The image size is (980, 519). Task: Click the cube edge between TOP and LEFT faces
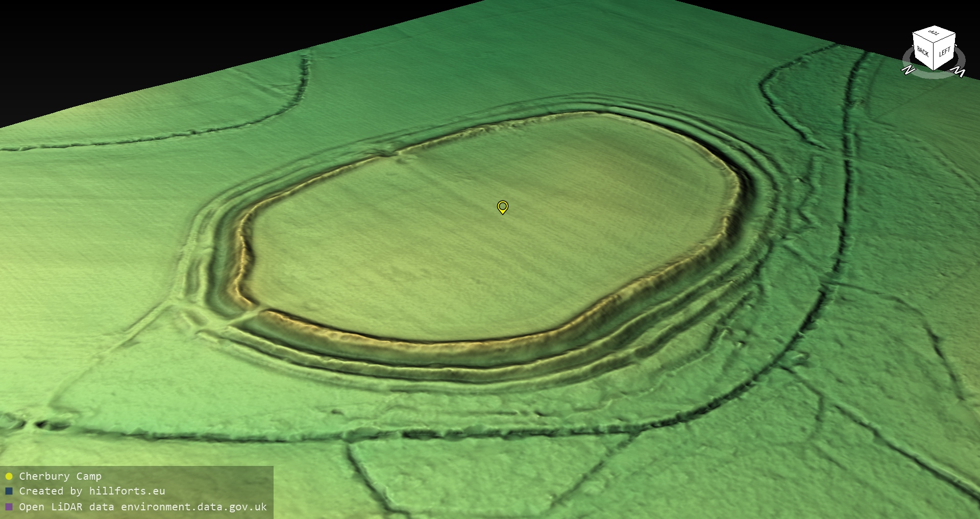[x=945, y=37]
